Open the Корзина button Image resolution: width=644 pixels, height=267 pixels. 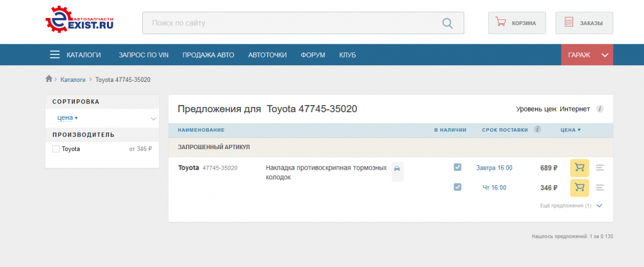516,23
